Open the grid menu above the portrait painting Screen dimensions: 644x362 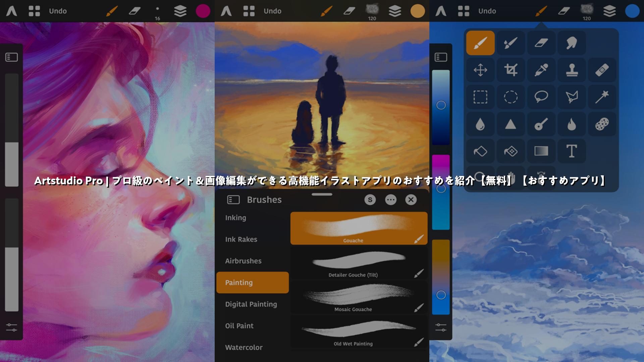pos(34,11)
